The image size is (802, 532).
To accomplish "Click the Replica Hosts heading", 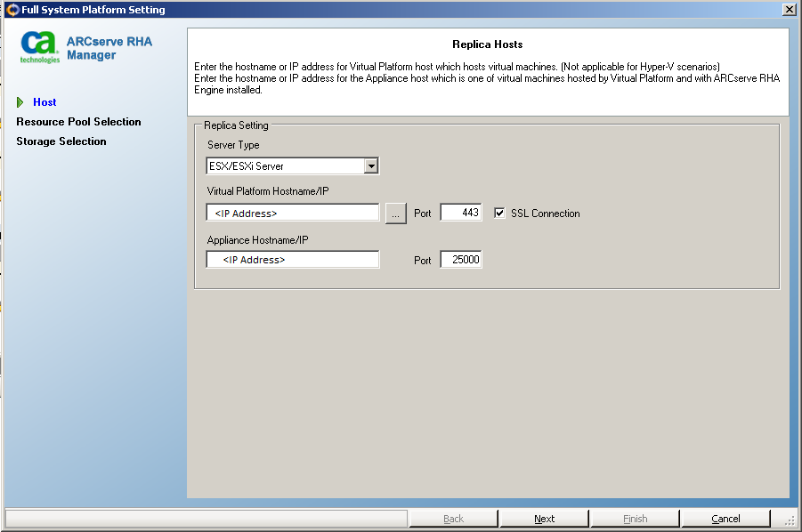I will tap(488, 44).
